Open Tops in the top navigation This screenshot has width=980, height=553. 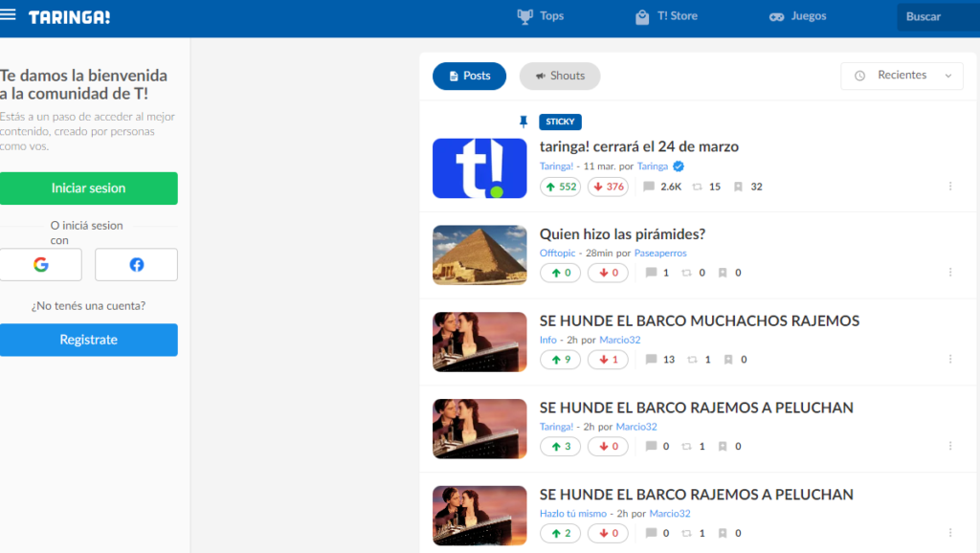coord(541,16)
